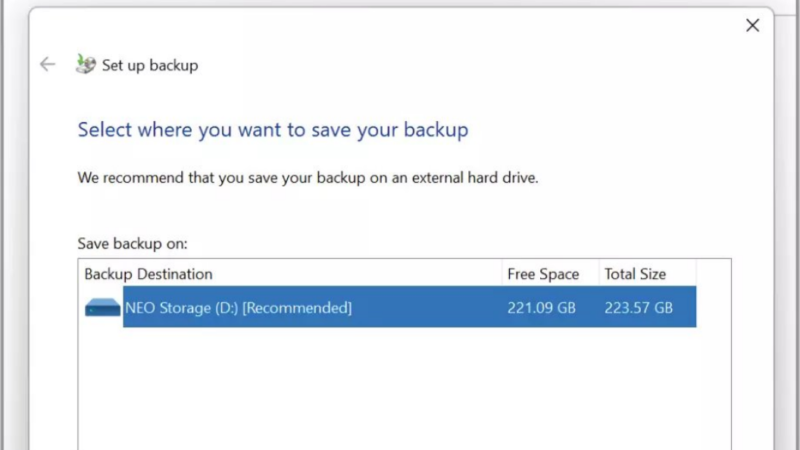Screen dimensions: 800x450
Task: Click the 223.57 GB total size value
Action: [x=638, y=308]
